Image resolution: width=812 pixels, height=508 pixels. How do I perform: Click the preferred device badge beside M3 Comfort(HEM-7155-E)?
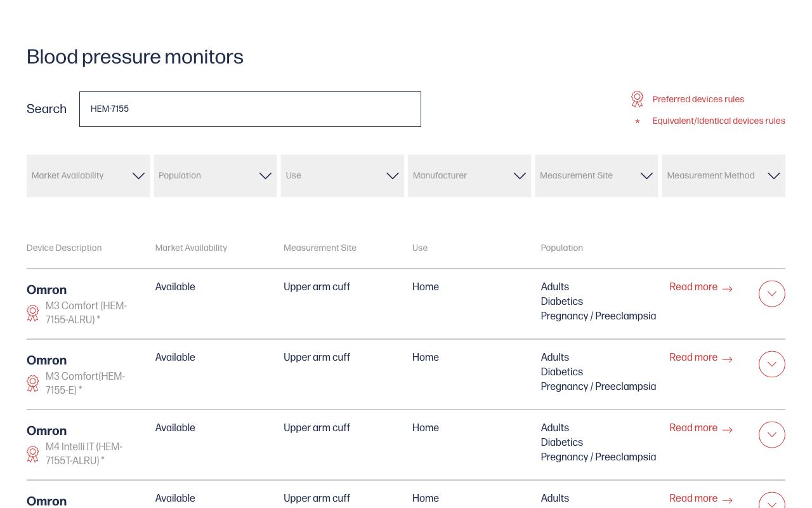tap(33, 383)
